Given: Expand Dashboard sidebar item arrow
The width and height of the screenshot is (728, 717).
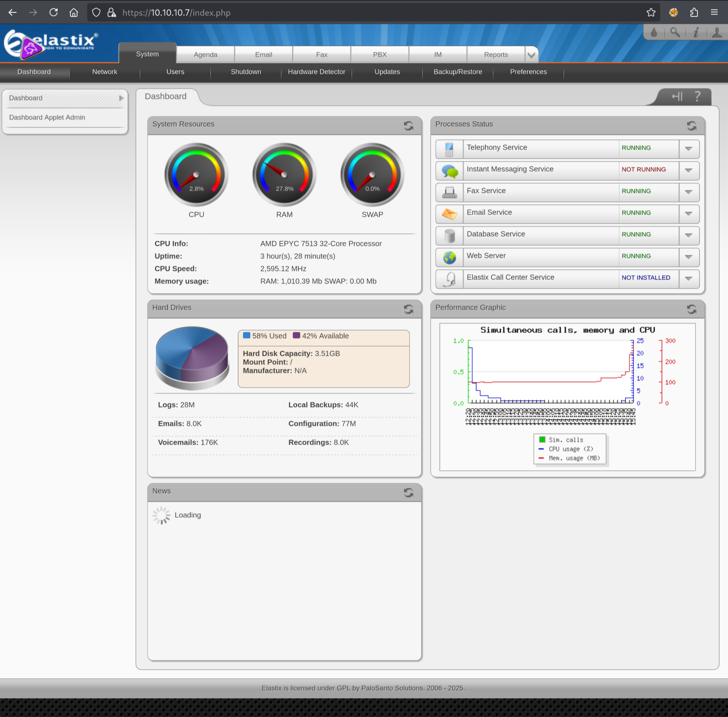Looking at the screenshot, I should coord(121,98).
